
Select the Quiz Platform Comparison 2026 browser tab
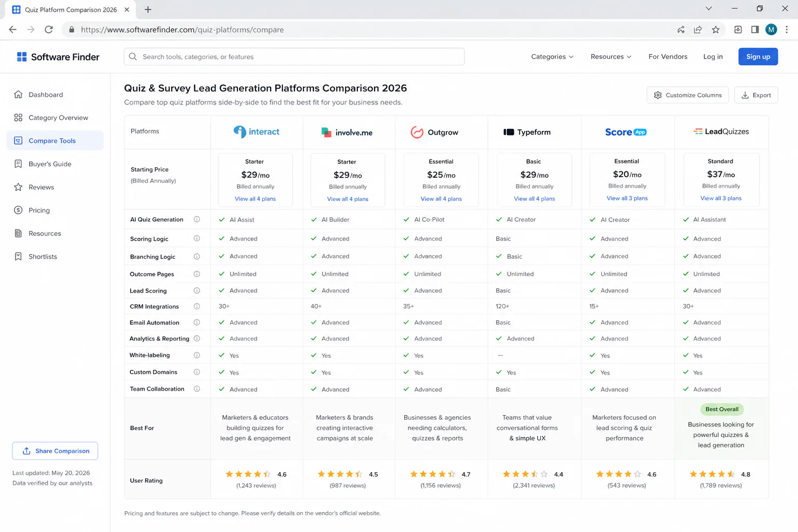[71, 10]
